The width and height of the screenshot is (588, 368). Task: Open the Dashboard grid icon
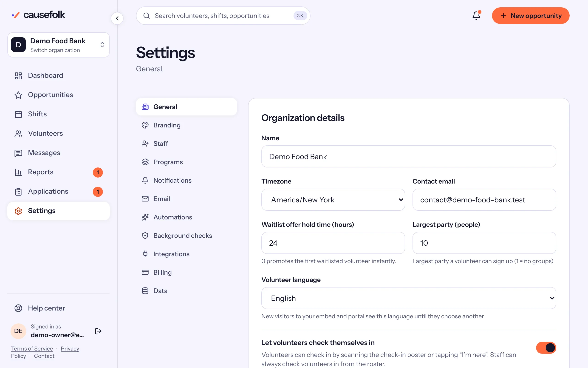(18, 76)
